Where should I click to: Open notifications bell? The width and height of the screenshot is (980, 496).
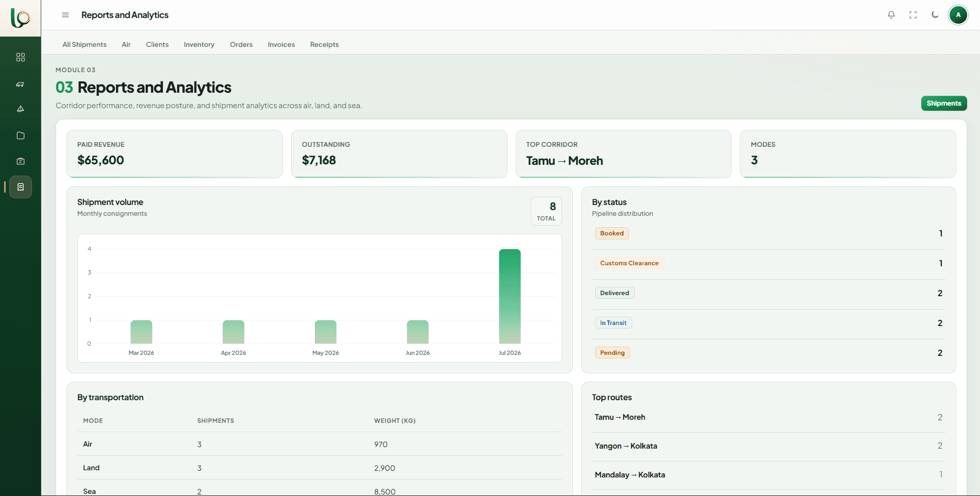click(x=891, y=15)
